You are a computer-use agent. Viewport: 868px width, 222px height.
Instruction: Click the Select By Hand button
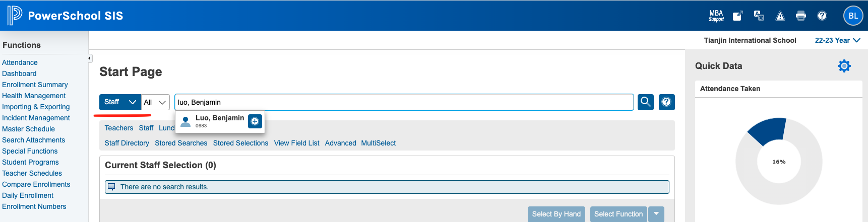[x=556, y=214]
